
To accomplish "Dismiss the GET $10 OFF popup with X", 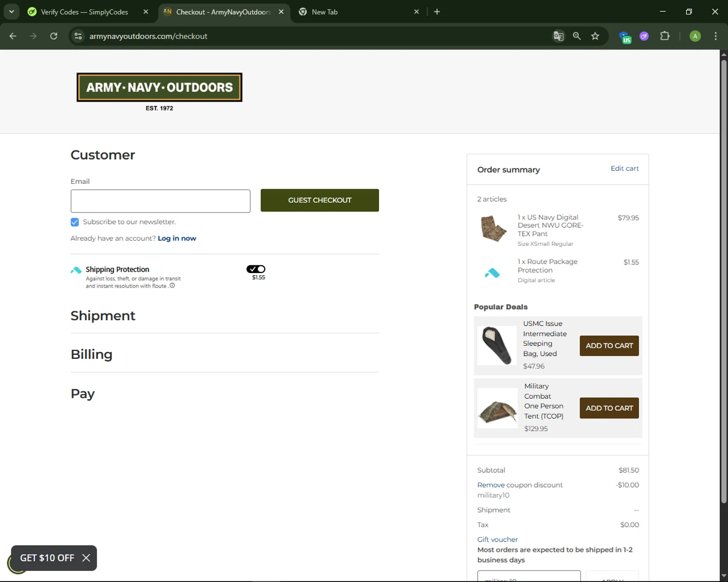I will tap(86, 558).
